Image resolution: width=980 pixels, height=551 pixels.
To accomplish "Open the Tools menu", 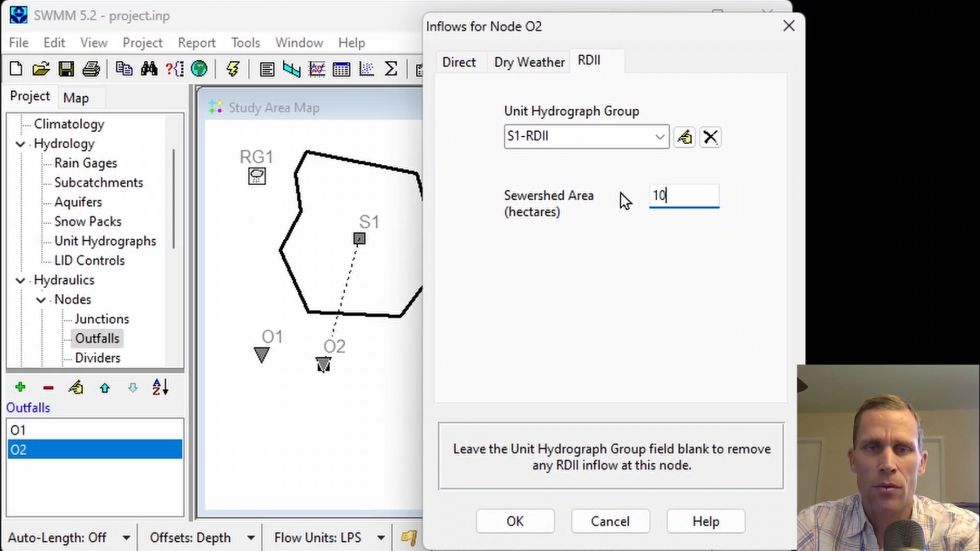I will (x=246, y=43).
